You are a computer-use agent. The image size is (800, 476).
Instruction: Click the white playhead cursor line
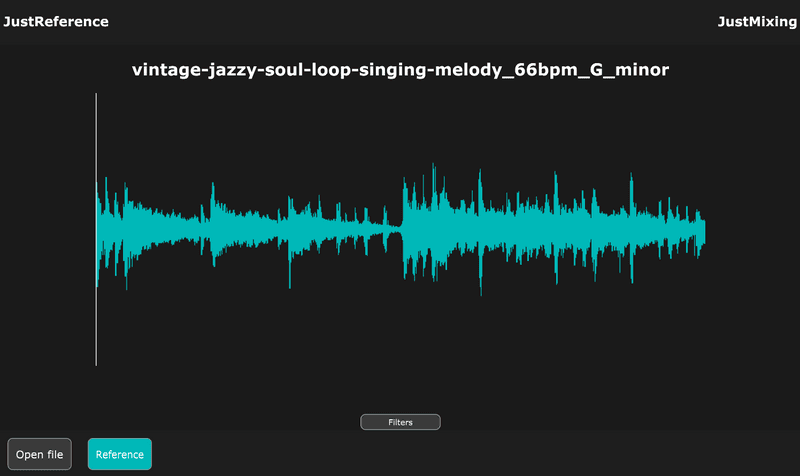(x=96, y=229)
